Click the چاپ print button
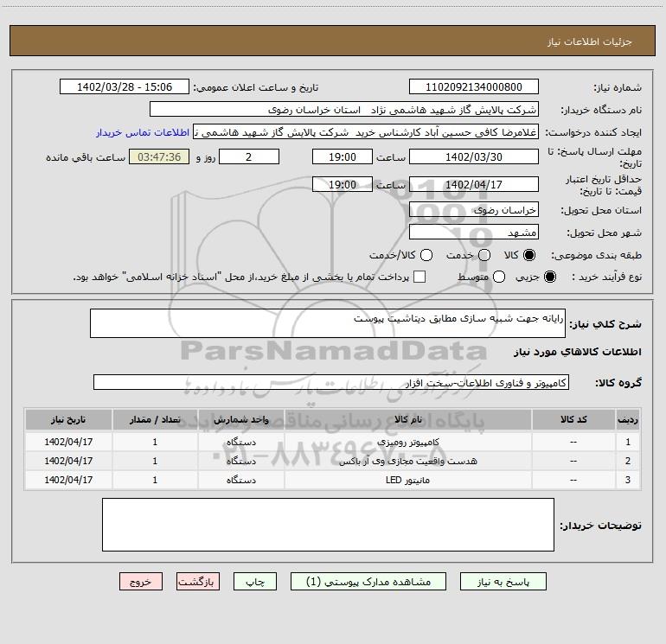 tap(255, 582)
